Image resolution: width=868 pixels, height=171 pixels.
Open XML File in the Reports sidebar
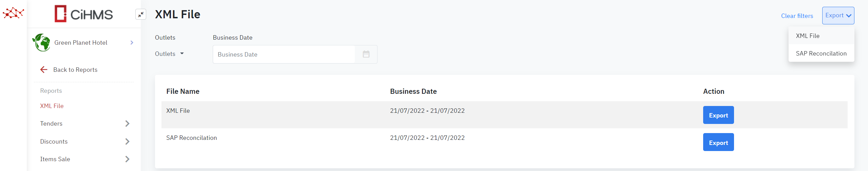[x=52, y=106]
